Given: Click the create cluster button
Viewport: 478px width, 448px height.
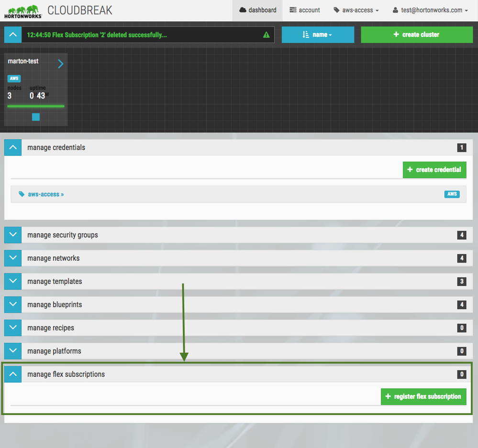Looking at the screenshot, I should (x=417, y=35).
